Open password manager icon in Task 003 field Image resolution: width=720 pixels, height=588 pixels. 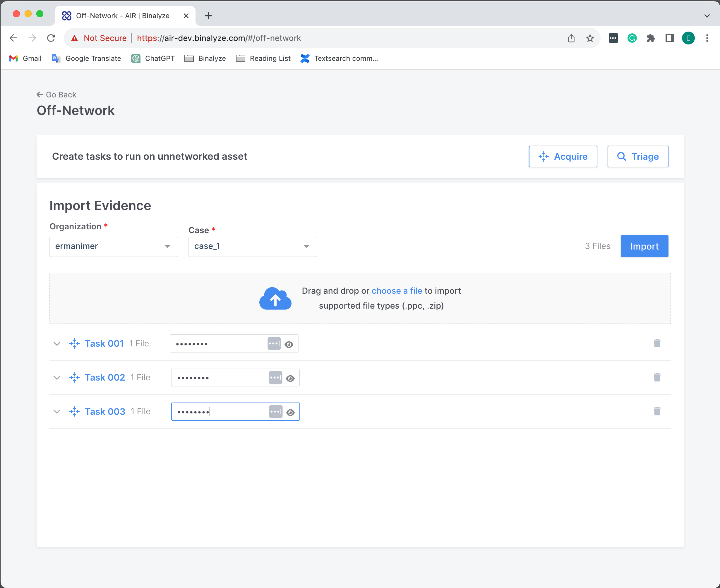276,412
